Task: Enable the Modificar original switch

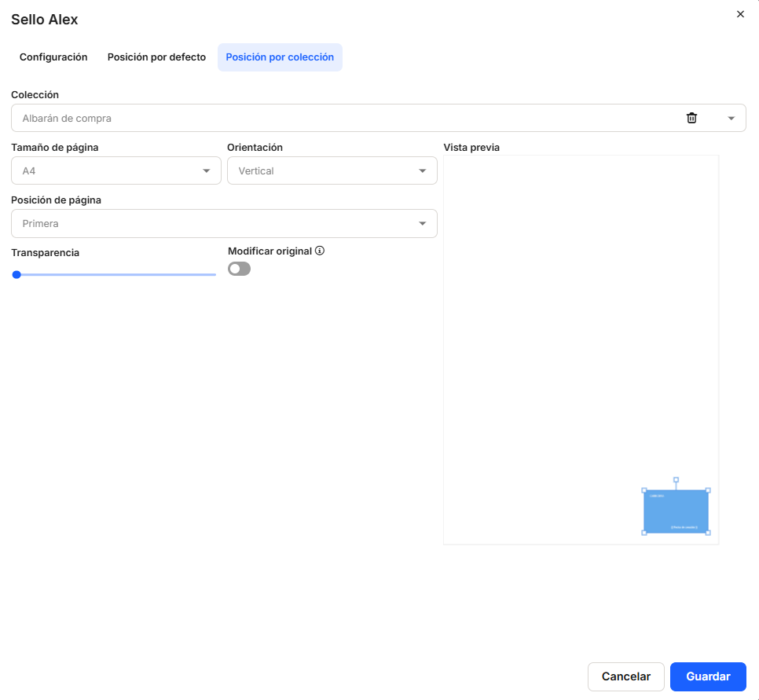Action: point(239,269)
